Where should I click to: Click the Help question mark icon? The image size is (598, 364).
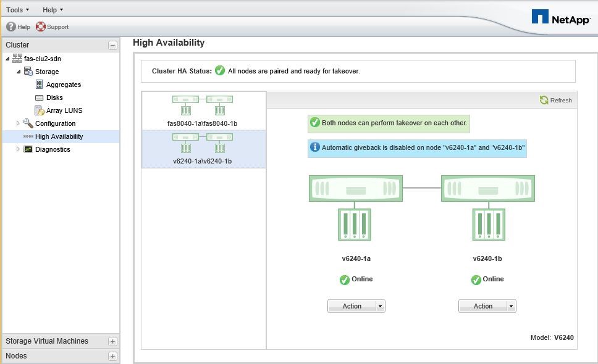(11, 27)
